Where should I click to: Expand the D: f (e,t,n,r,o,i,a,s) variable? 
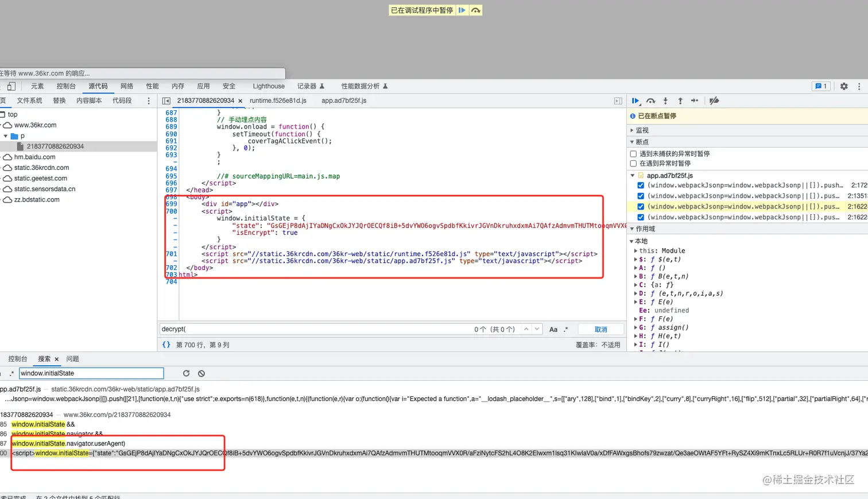point(635,293)
